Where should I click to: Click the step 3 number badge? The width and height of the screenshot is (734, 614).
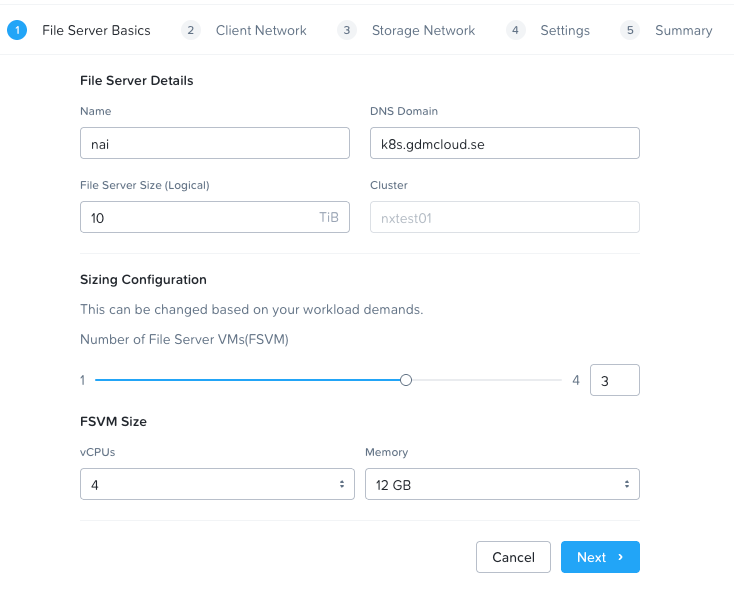tap(347, 30)
